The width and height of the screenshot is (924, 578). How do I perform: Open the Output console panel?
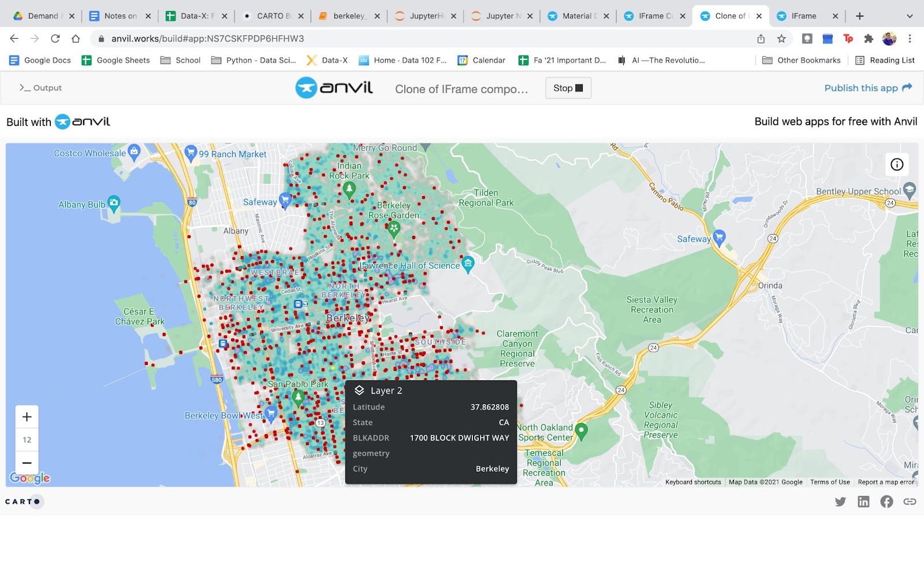[40, 88]
